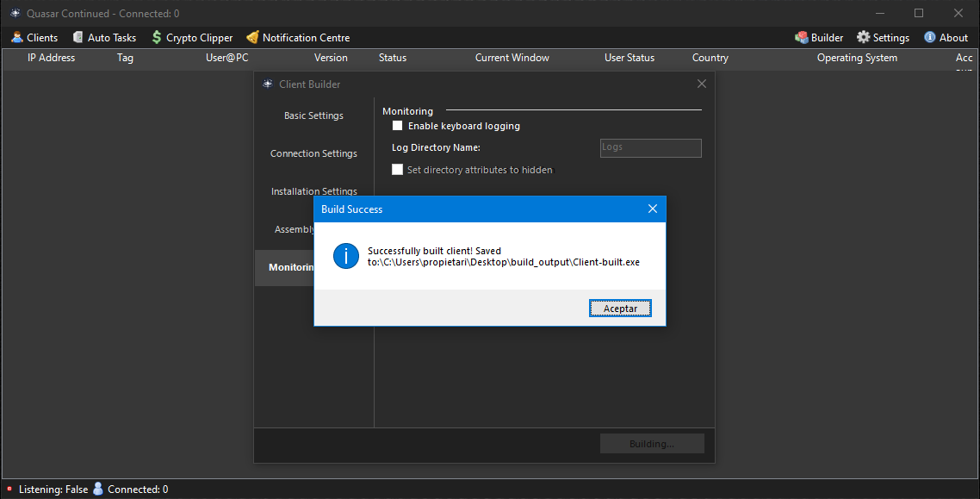
Task: Sort by Current Window column header
Action: tap(512, 58)
